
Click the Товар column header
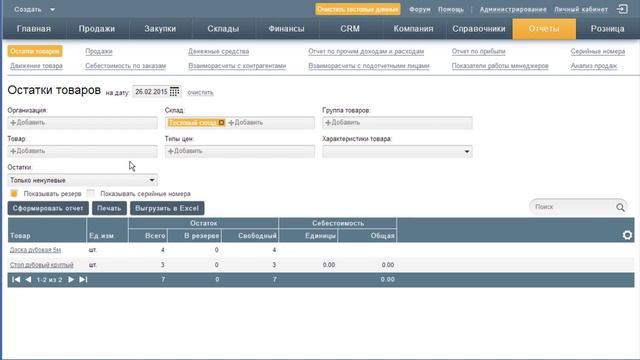coord(47,230)
